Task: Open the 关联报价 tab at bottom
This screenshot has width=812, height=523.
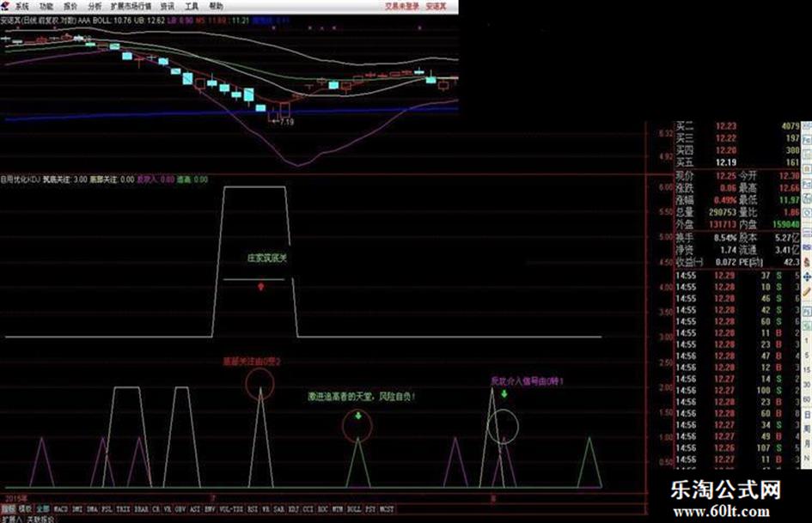Action: click(40, 519)
